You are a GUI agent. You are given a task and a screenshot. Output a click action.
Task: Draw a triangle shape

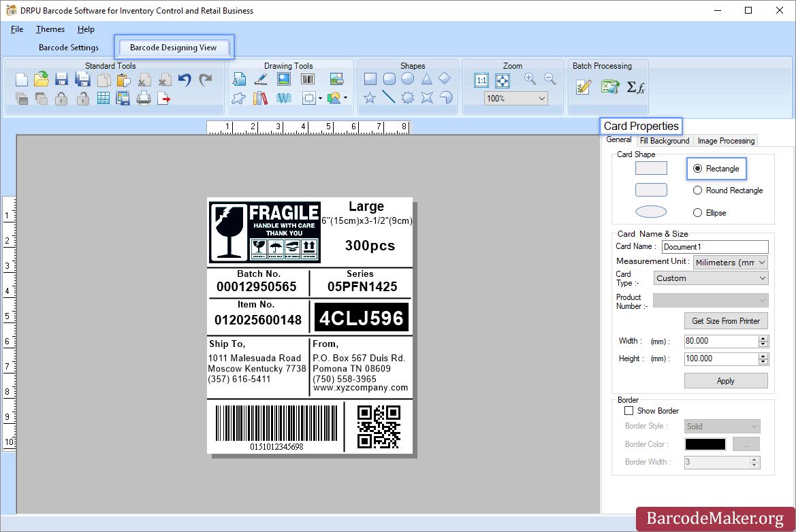[x=426, y=79]
